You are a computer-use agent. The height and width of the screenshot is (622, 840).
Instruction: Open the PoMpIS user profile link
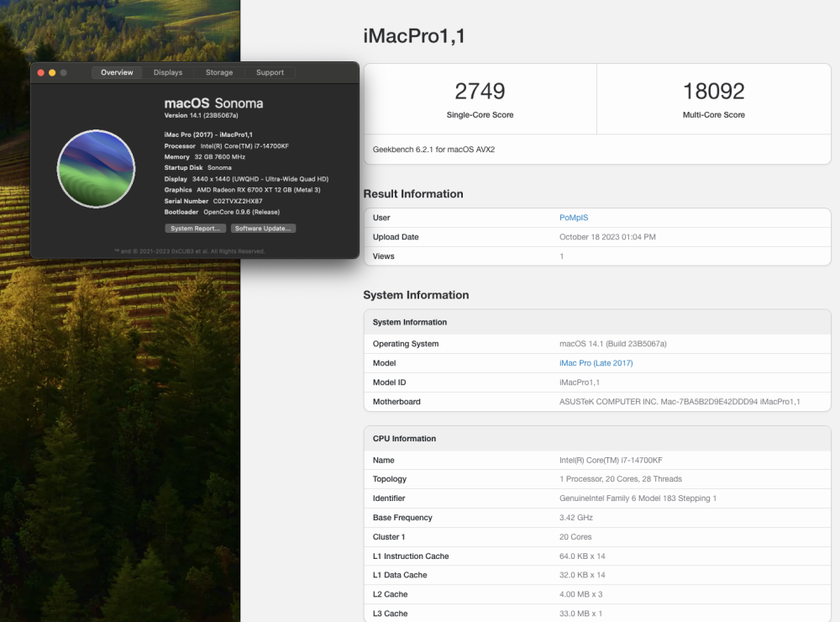coord(574,218)
